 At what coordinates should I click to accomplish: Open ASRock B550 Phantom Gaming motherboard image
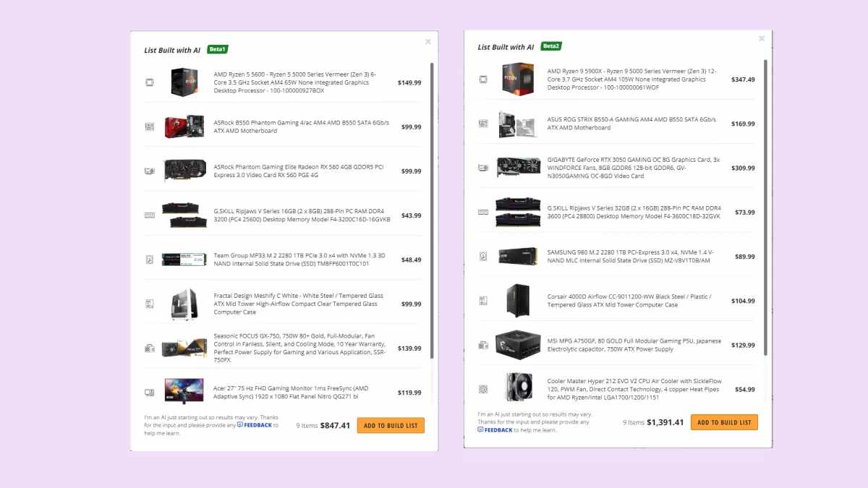tap(184, 127)
